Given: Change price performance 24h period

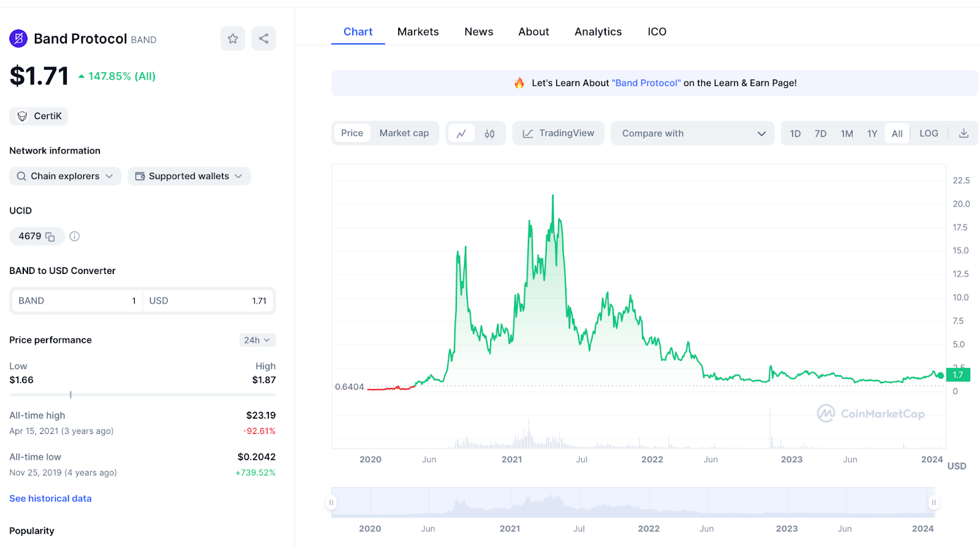Looking at the screenshot, I should pyautogui.click(x=257, y=340).
